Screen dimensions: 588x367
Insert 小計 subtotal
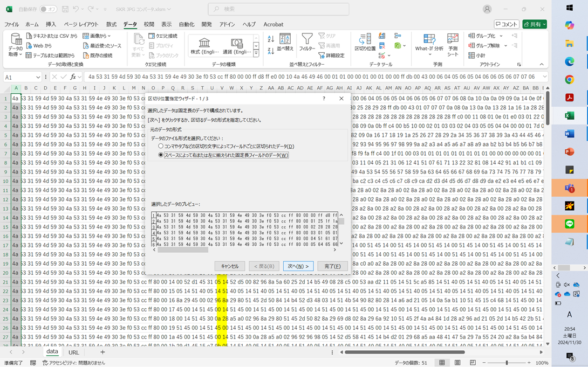pos(477,56)
